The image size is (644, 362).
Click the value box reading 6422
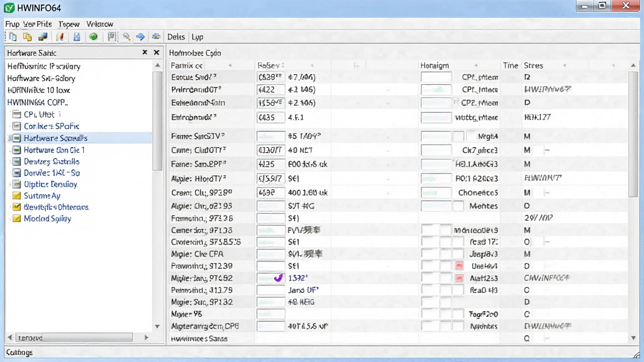tap(270, 90)
